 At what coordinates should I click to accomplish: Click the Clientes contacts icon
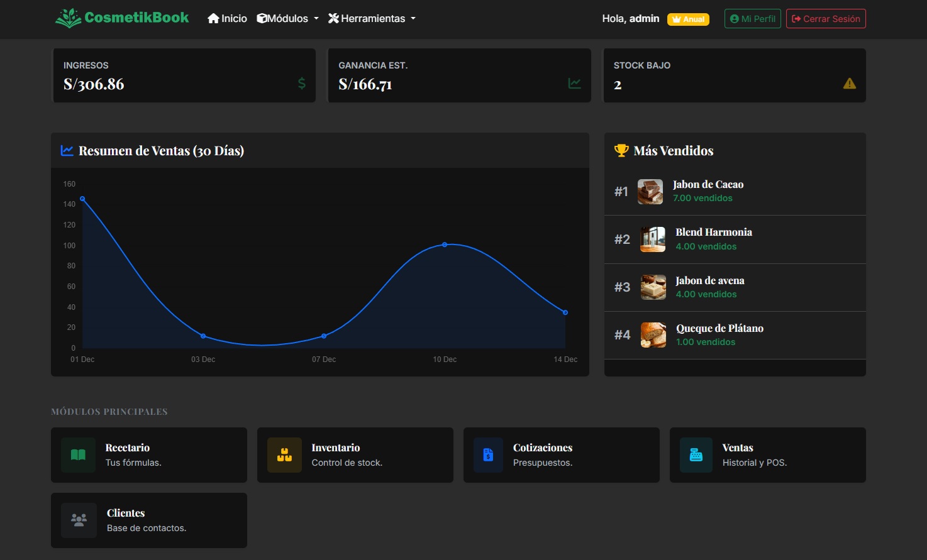[78, 520]
